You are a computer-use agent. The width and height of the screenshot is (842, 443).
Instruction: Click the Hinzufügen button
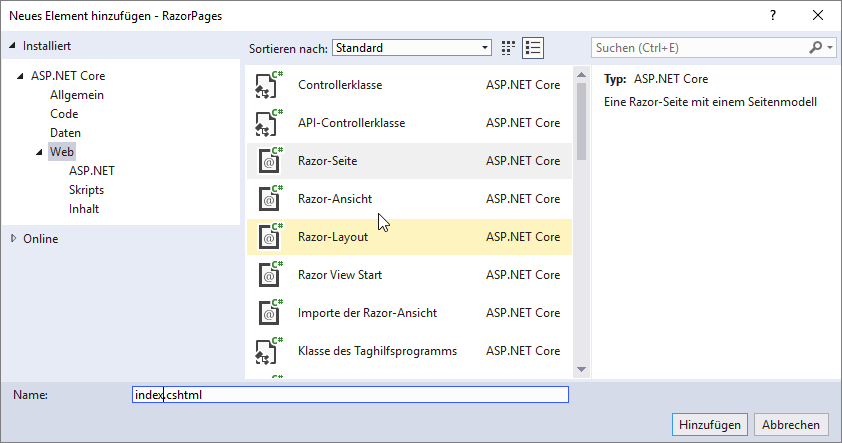point(710,424)
